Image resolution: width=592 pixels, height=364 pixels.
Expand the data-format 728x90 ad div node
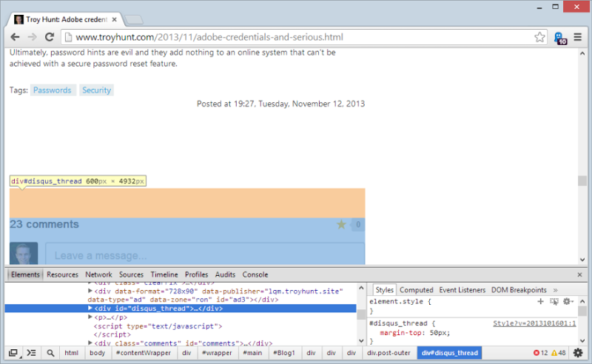[90, 291]
